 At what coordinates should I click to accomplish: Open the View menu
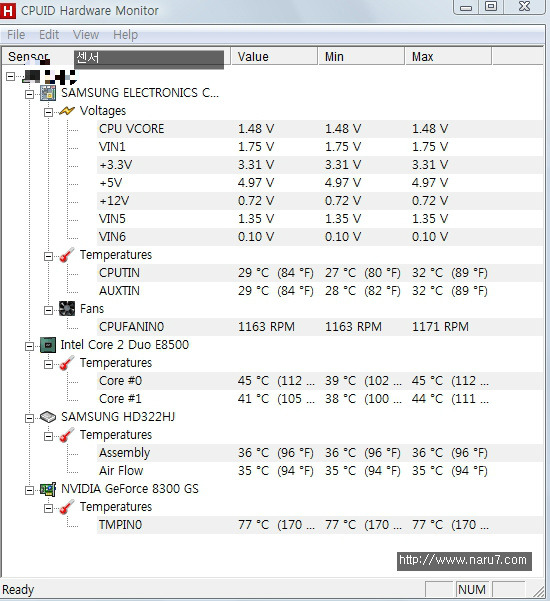[86, 35]
